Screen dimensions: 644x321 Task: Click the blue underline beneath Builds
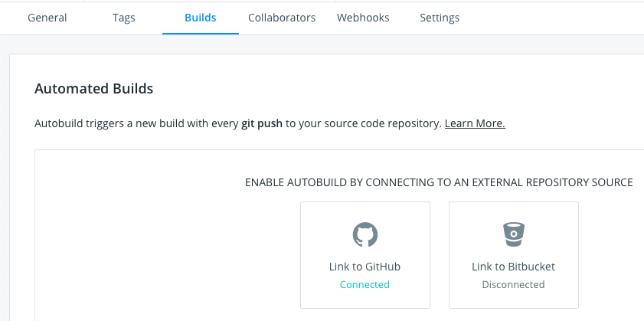pyautogui.click(x=201, y=34)
